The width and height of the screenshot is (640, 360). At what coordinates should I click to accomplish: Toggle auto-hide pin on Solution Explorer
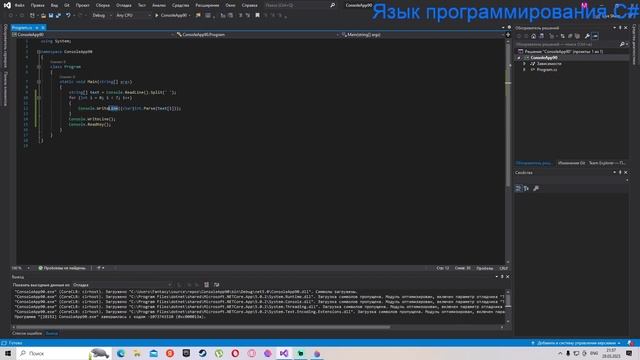coord(620,28)
